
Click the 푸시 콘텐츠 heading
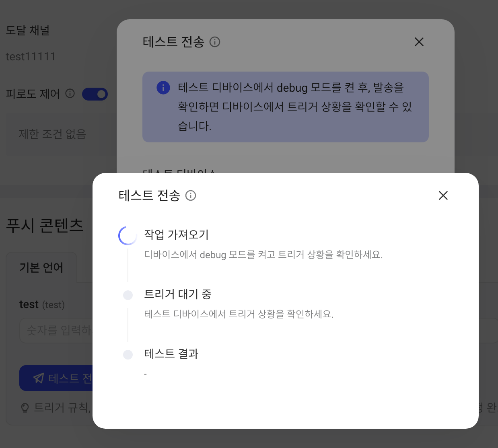pyautogui.click(x=45, y=225)
